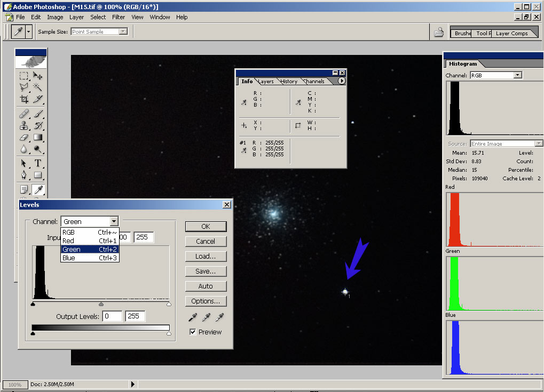Open the Info palette flyout menu arrow
544x392 pixels.
342,81
